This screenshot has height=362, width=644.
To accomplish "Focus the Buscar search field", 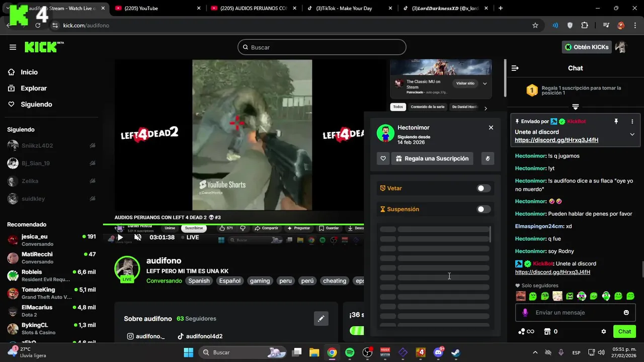I will click(322, 47).
